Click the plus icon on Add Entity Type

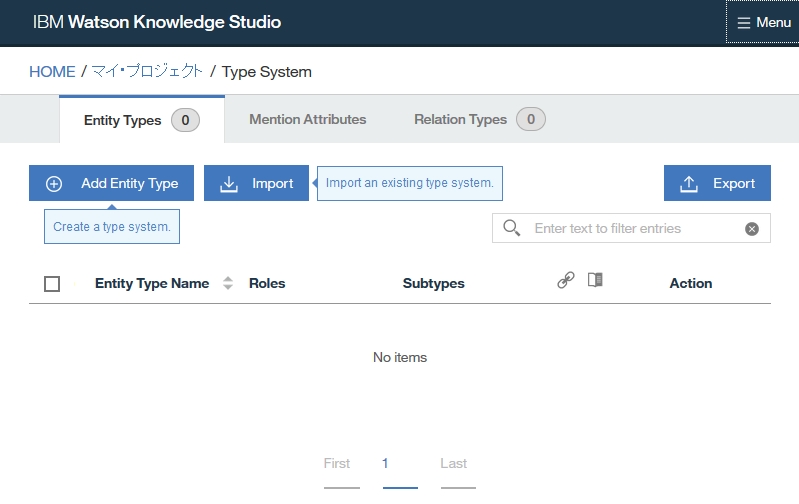coord(55,184)
